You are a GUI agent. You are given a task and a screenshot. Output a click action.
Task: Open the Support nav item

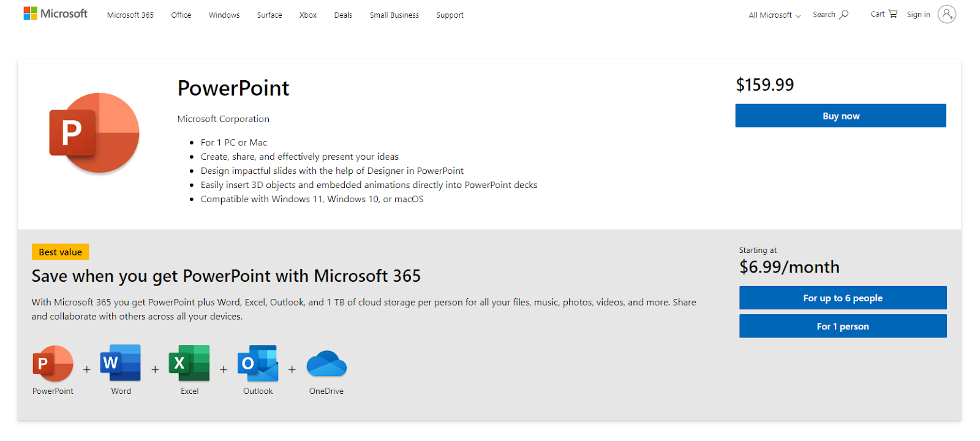[x=450, y=15]
